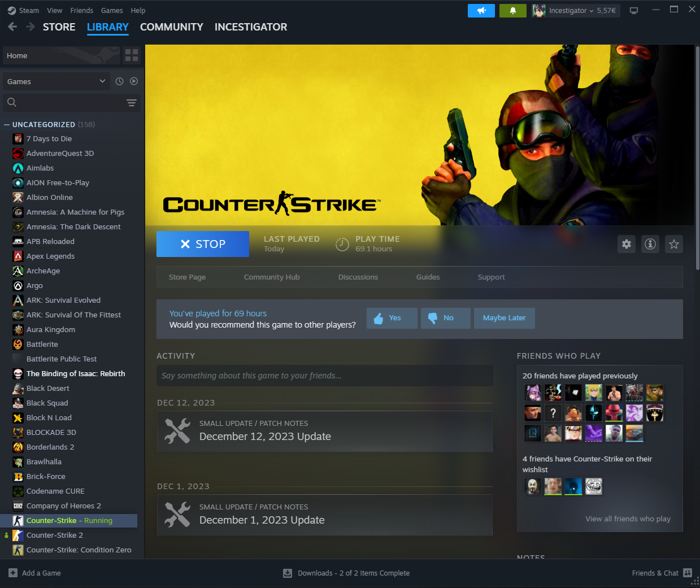Open the notifications bell icon
Screen dimensions: 700x588
coord(512,11)
